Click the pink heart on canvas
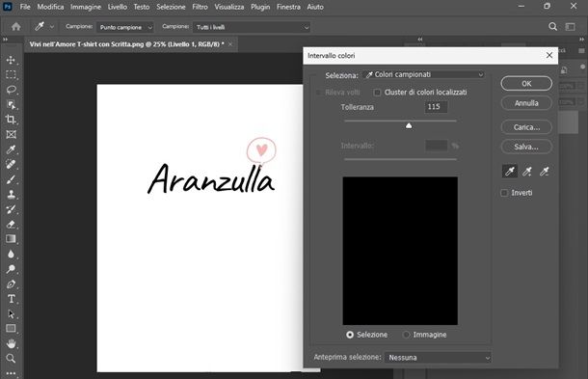 pyautogui.click(x=262, y=149)
